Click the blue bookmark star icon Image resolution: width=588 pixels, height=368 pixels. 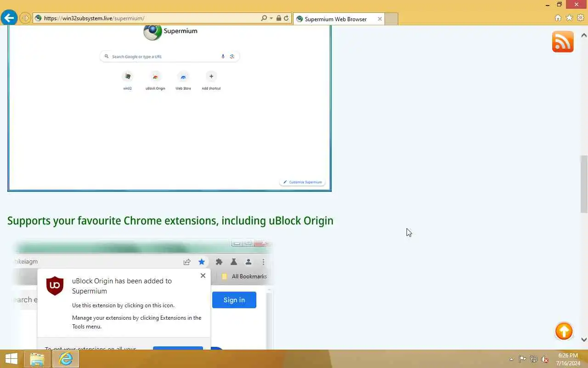coord(202,262)
